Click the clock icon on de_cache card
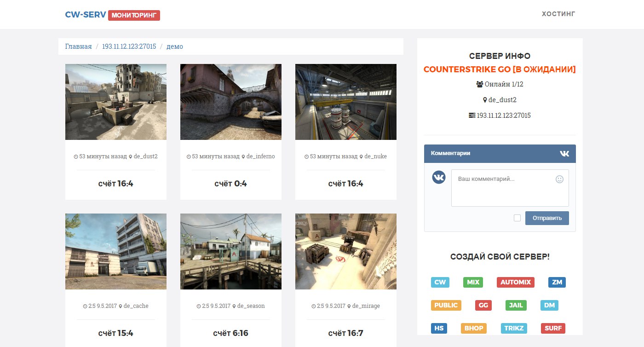Viewport: 644px width, 347px height. 85,307
